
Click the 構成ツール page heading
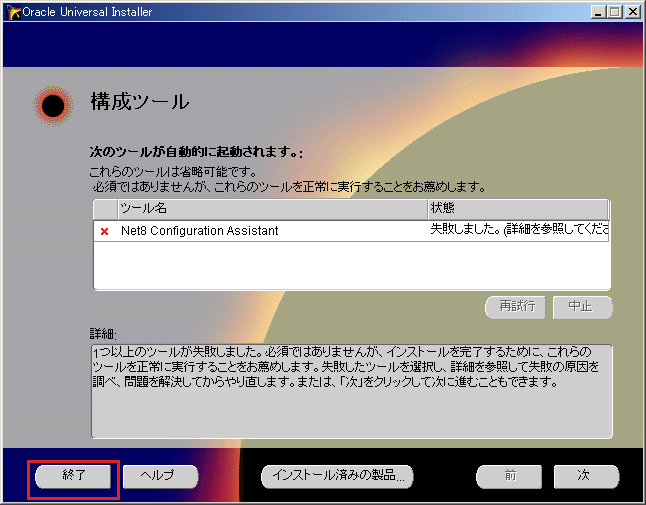coord(140,102)
